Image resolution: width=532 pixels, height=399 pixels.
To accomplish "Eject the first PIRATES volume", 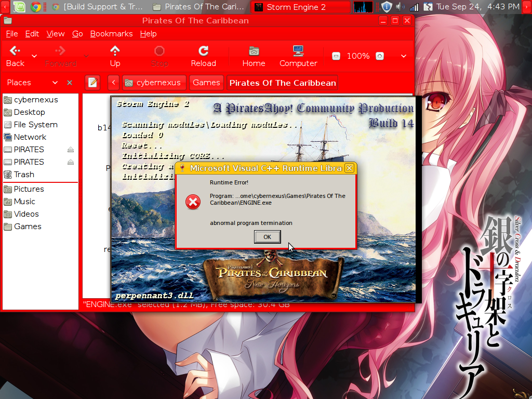I will pyautogui.click(x=71, y=150).
